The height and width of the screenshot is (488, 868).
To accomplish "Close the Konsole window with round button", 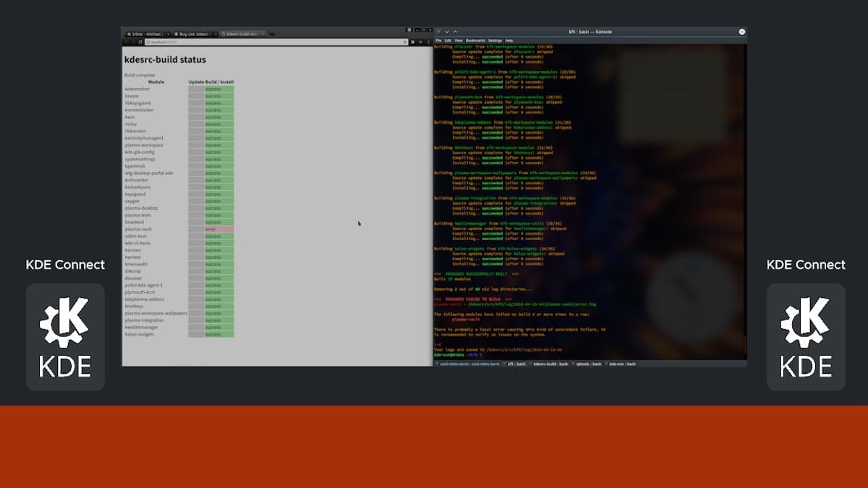I will pos(741,32).
